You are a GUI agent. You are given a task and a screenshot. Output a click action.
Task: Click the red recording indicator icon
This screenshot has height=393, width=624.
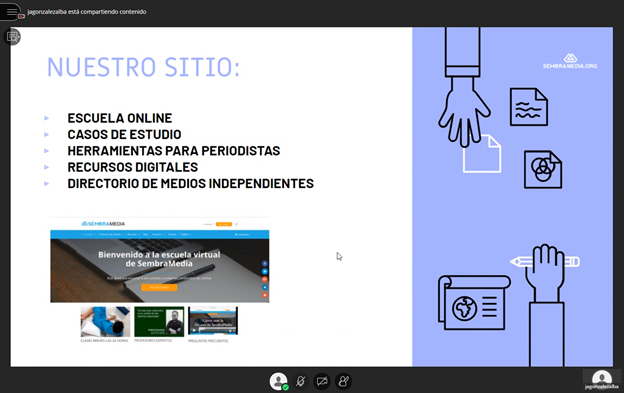[x=21, y=16]
